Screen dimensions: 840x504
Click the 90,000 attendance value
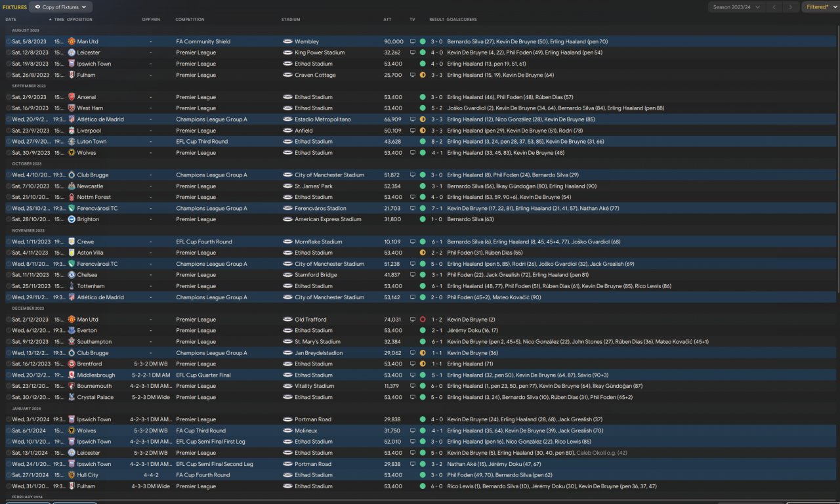(x=394, y=42)
